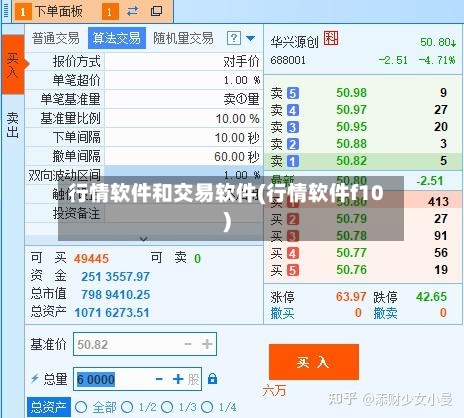The image size is (464, 418).
Task: Click the current price 50.80 at top right
Action: (x=438, y=42)
